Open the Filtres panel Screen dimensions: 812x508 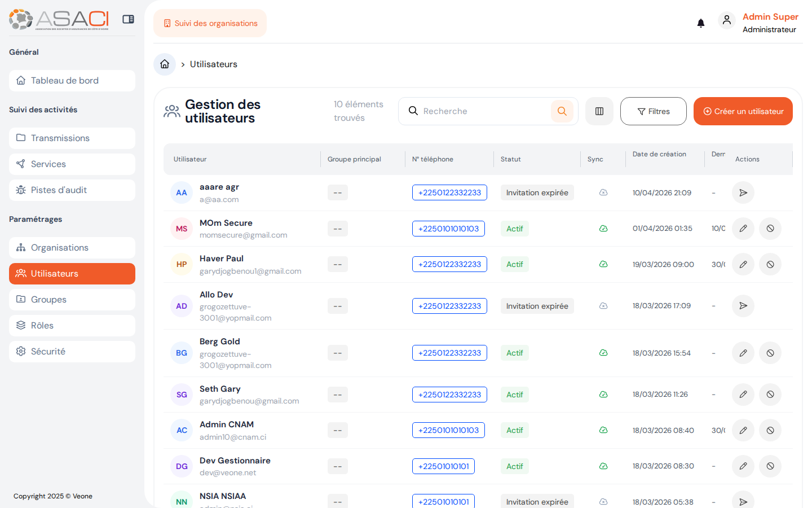[x=653, y=111]
